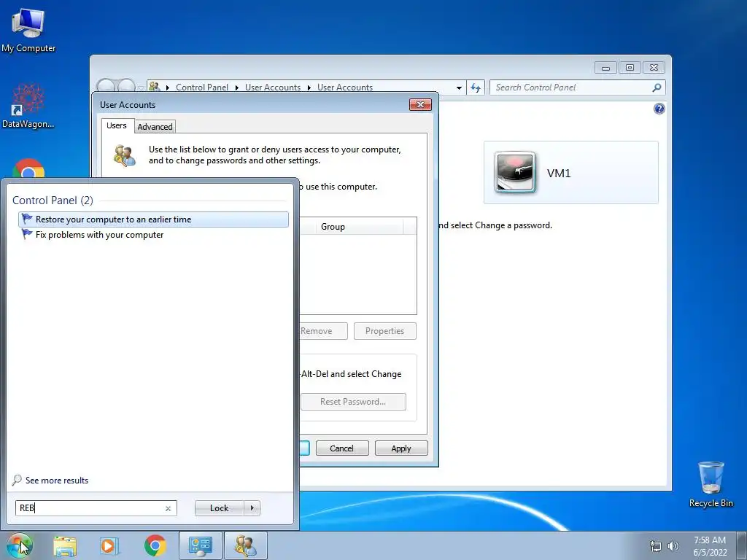
Task: Open My Computer desktop icon
Action: pos(28,31)
